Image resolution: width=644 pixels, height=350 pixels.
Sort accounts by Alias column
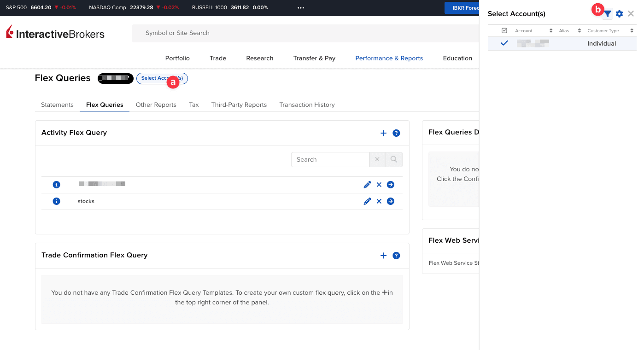coord(580,31)
